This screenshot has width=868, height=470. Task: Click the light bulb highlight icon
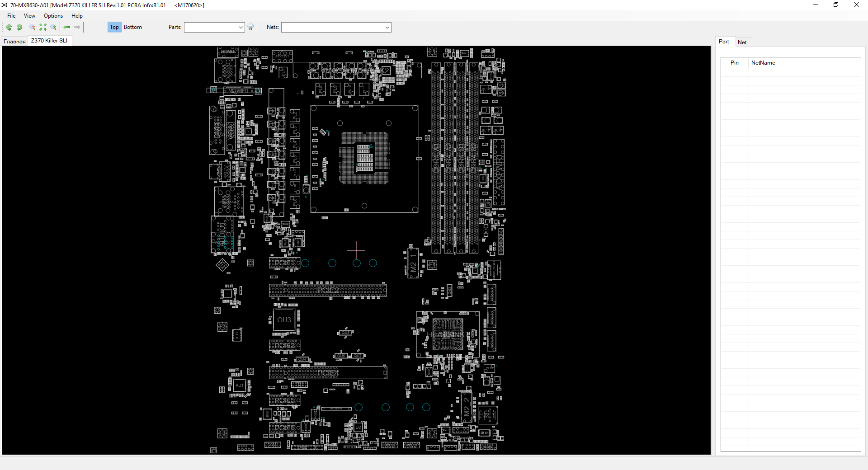pos(251,28)
